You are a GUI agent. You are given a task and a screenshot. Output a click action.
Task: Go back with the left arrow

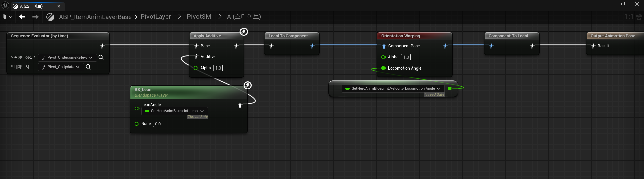click(22, 17)
